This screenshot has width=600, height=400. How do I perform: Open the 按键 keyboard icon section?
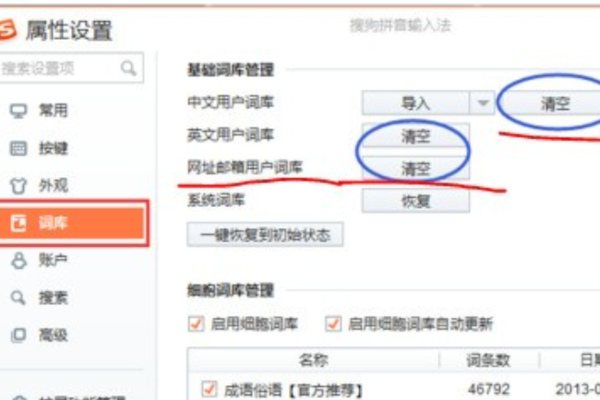(18, 149)
